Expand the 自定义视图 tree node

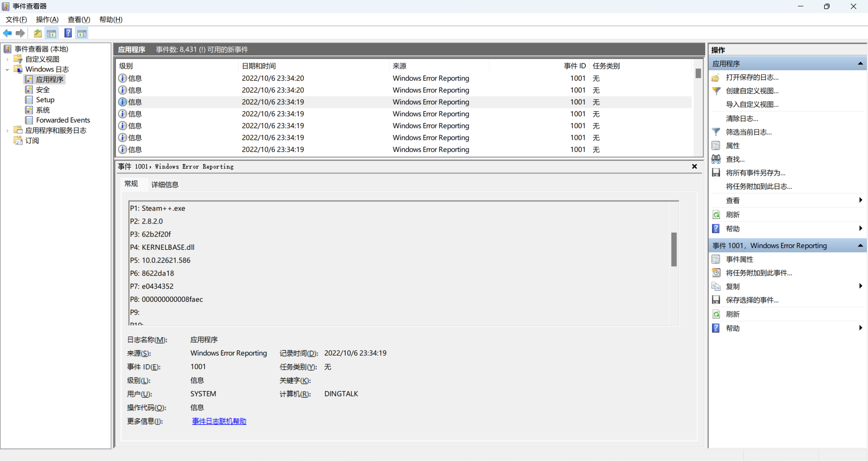click(x=7, y=59)
